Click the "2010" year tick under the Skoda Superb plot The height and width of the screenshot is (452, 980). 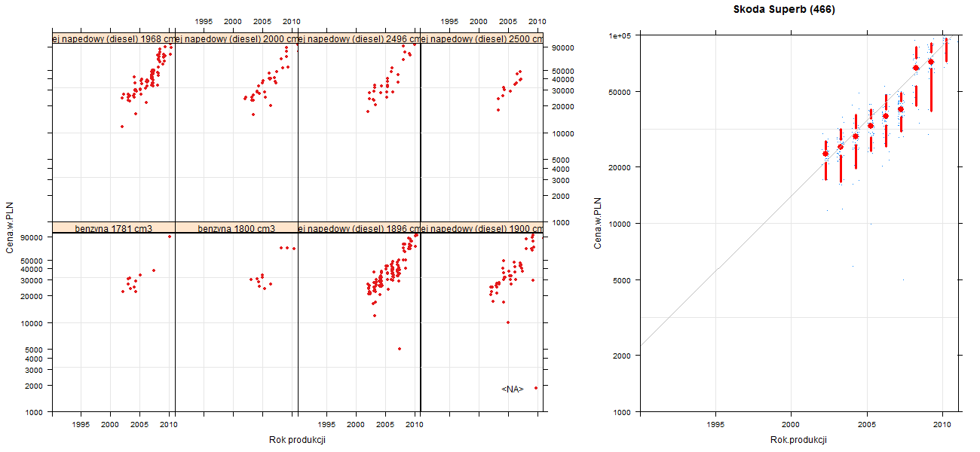coord(942,426)
